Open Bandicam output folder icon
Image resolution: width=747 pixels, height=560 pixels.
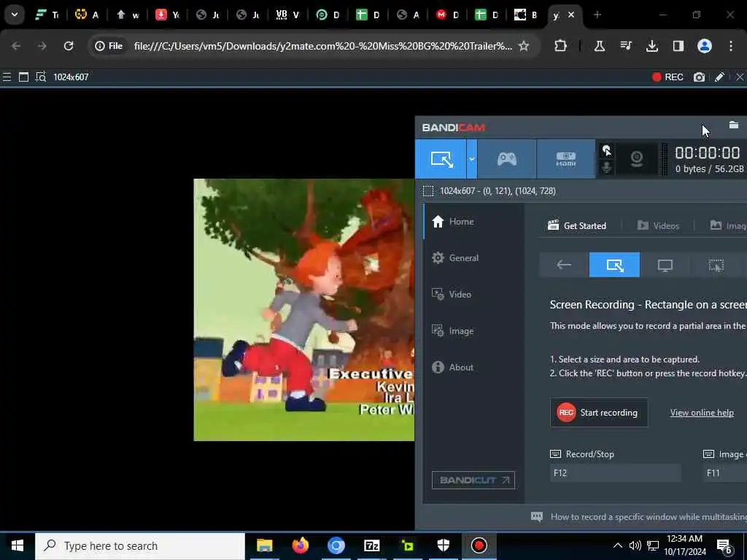(733, 125)
